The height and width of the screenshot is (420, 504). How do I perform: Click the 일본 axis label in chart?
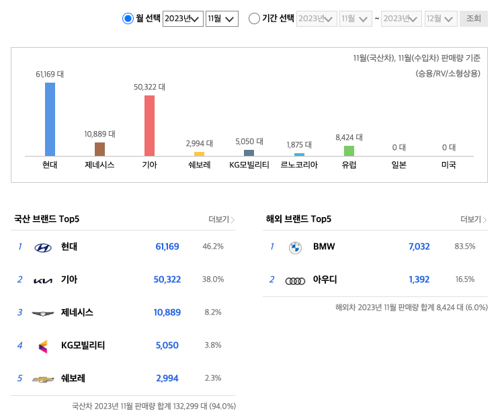click(x=399, y=165)
